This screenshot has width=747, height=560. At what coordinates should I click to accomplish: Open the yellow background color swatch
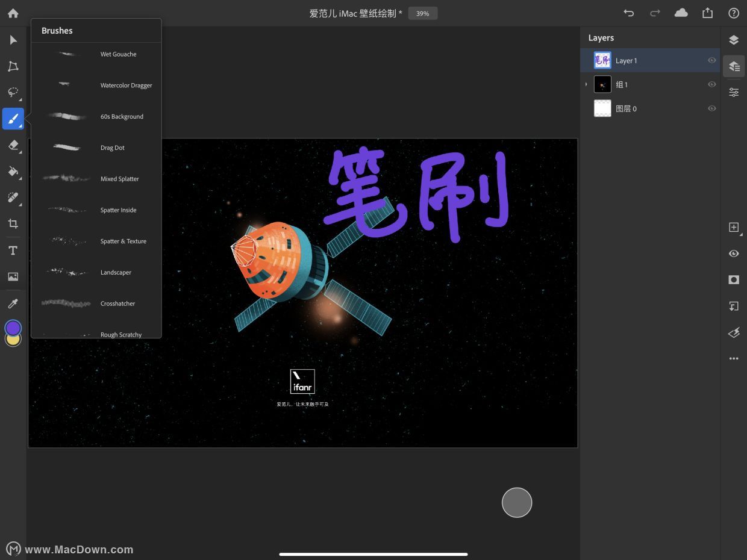(x=13, y=341)
